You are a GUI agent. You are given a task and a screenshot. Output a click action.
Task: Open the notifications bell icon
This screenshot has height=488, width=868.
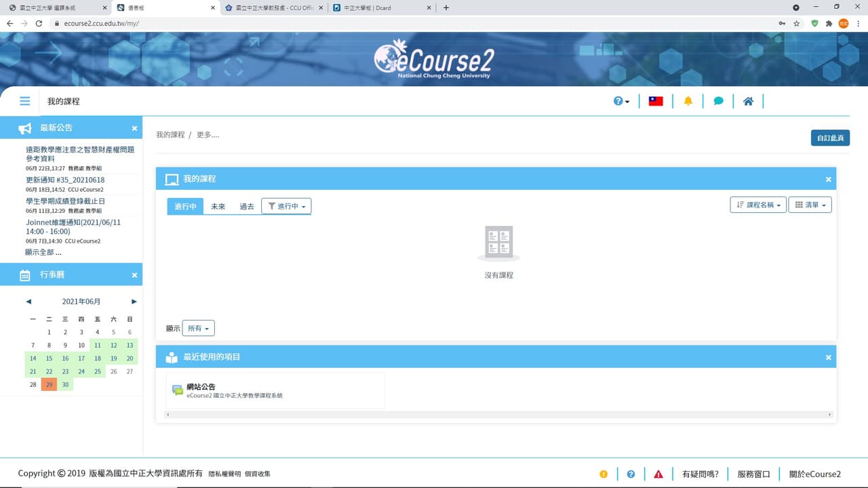(688, 100)
